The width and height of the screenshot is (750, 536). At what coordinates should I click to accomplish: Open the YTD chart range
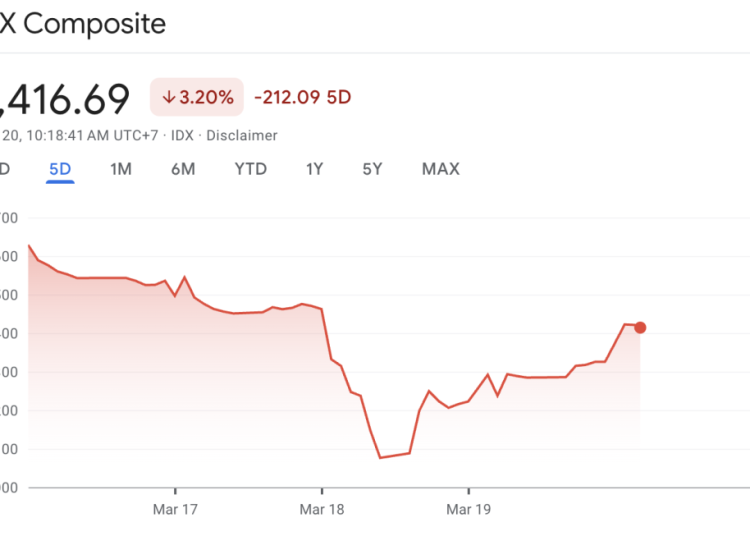pyautogui.click(x=251, y=169)
